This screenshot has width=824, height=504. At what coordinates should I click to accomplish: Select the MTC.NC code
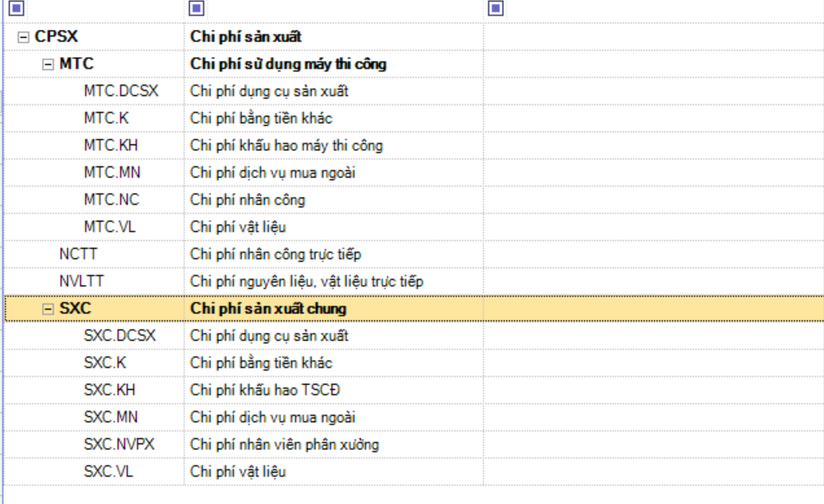coord(111,200)
